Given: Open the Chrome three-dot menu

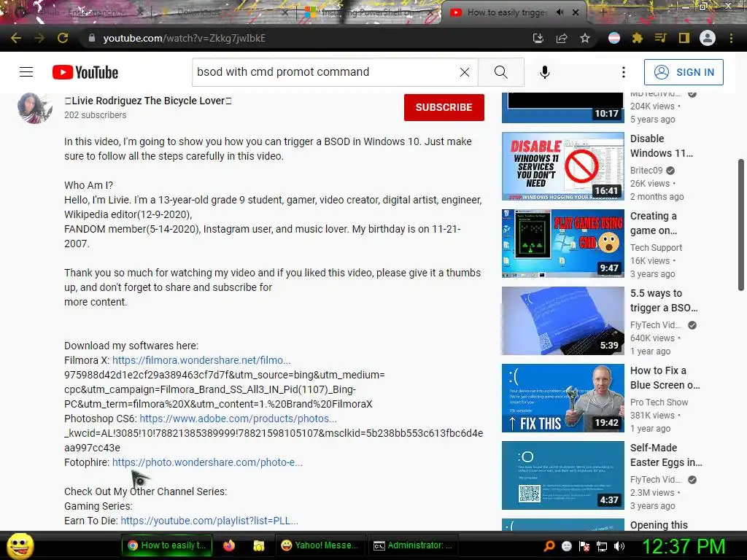Looking at the screenshot, I should point(731,38).
